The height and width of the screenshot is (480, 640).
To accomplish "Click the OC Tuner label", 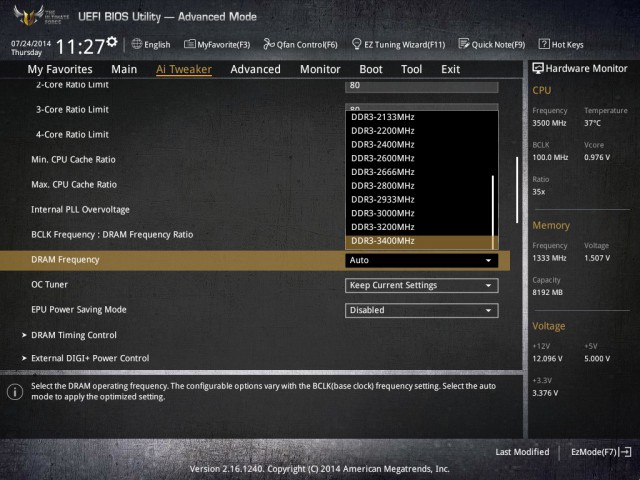I will point(49,284).
